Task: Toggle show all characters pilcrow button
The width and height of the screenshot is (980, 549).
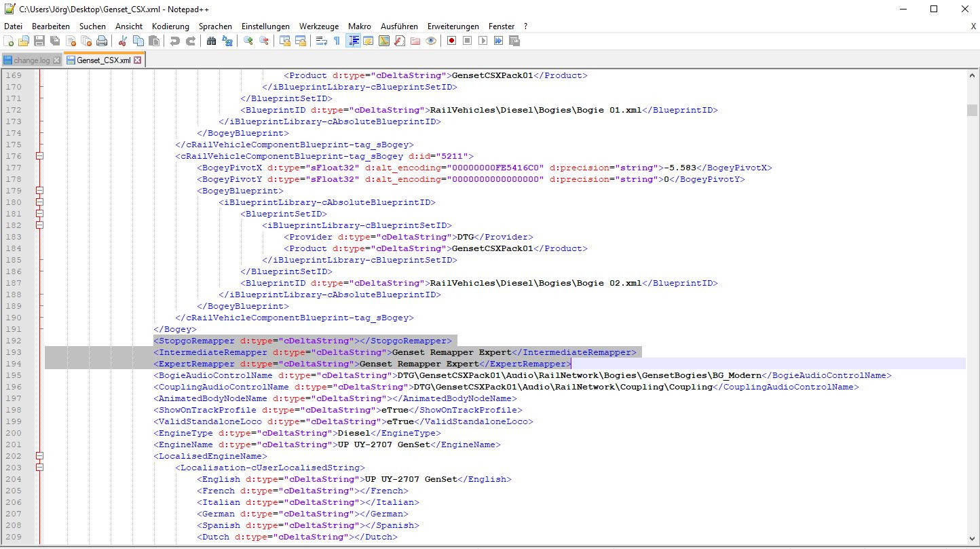Action: tap(337, 41)
